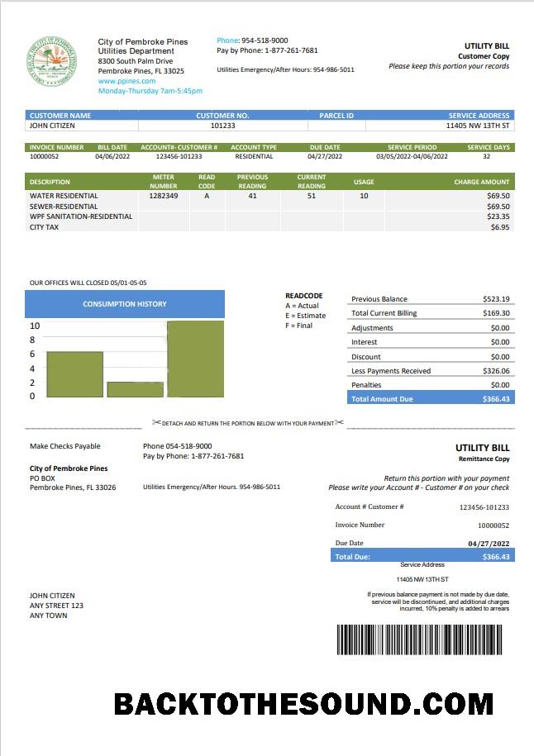This screenshot has height=756, width=534.
Task: Select meter number 1282349
Action: pyautogui.click(x=164, y=196)
